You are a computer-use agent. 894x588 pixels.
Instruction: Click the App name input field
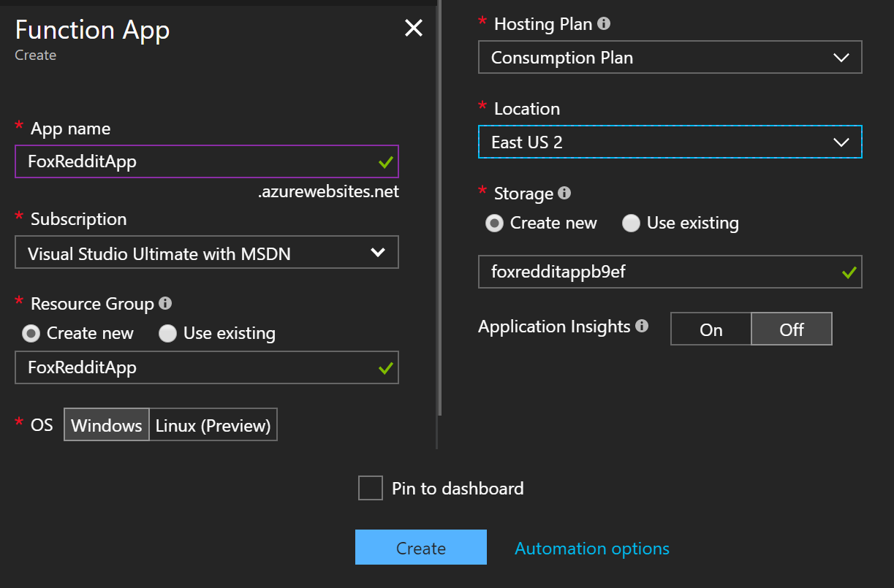(207, 161)
